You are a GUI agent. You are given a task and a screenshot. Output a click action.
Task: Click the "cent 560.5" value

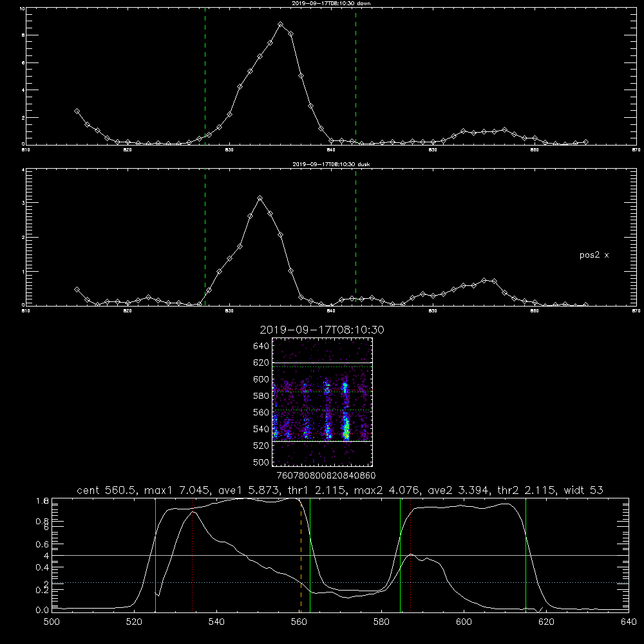(x=106, y=490)
